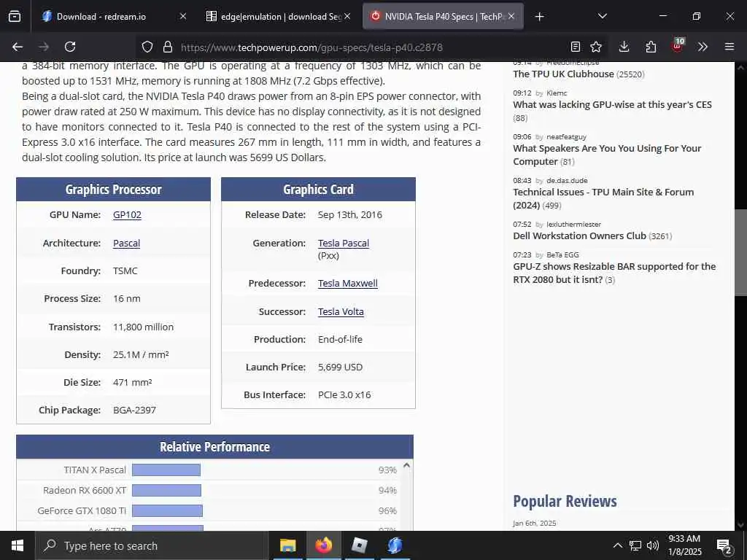The image size is (747, 560).
Task: Open The TPU UK Clubhouse thread
Action: 564,74
